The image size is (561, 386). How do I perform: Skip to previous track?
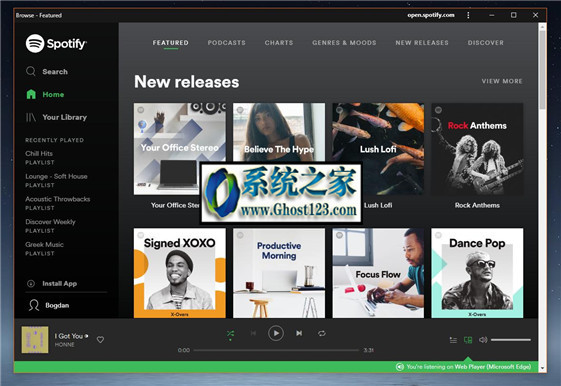click(x=253, y=333)
